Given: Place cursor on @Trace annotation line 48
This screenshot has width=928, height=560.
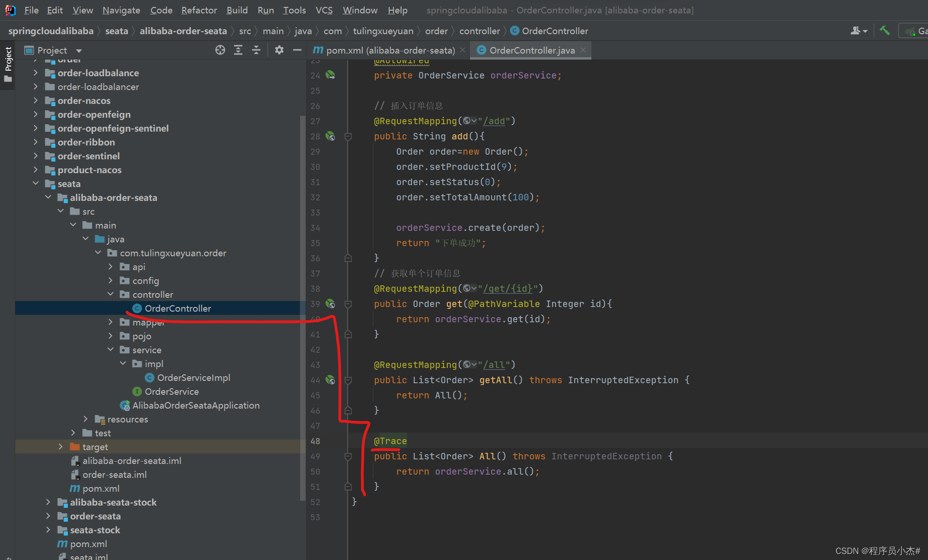Looking at the screenshot, I should (x=390, y=441).
